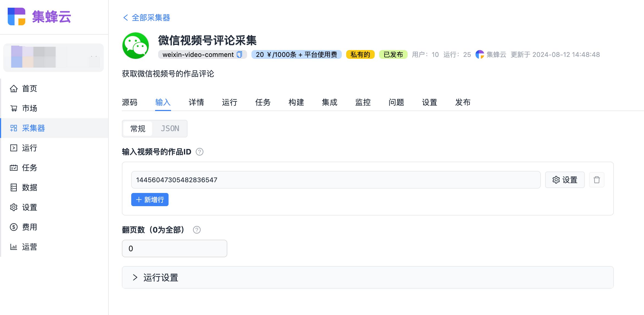Viewport: 644px width, 315px height.
Task: Switch input mode to JSON
Action: click(170, 129)
